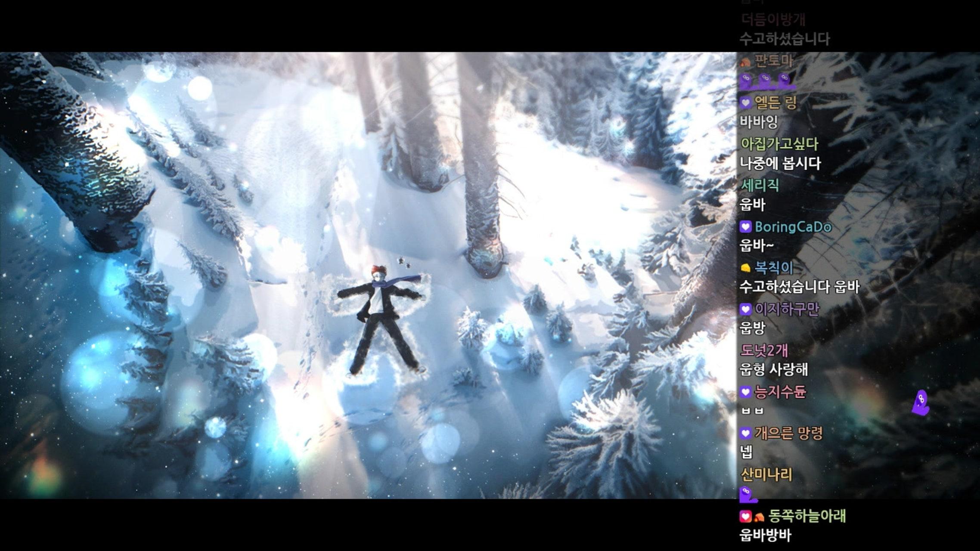Click the heart badge beside 개으른 망령
The width and height of the screenshot is (980, 551).
click(745, 433)
